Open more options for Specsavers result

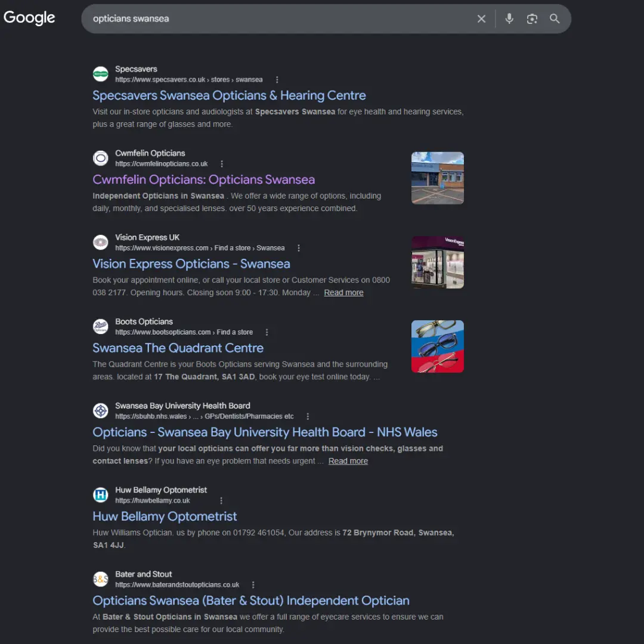point(277,80)
